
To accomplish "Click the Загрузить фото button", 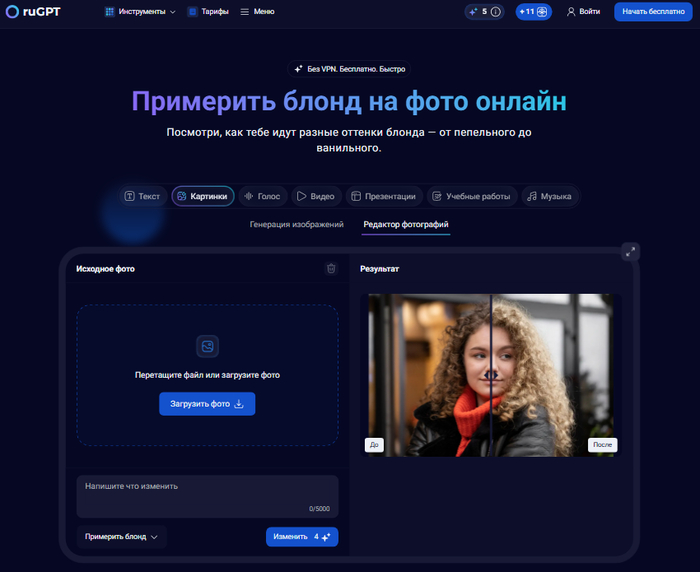I will 207,404.
